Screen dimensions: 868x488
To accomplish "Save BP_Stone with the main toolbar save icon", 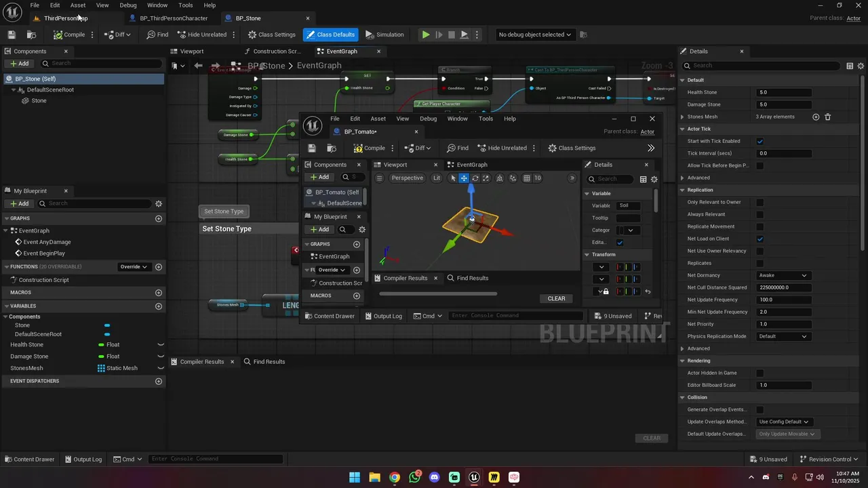I will [x=12, y=35].
